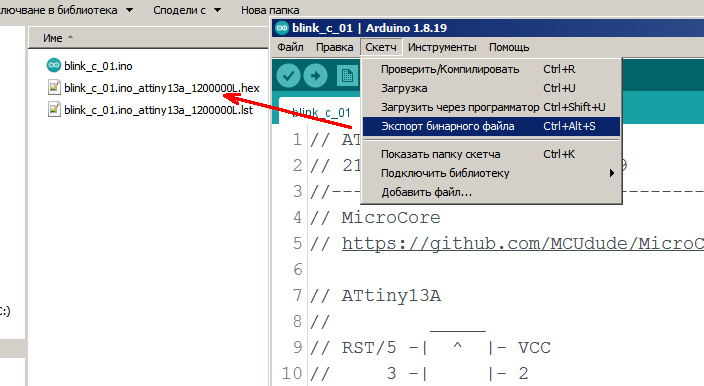Expand the Подключить библиотеку submenu
This screenshot has width=704, height=386.
point(491,173)
